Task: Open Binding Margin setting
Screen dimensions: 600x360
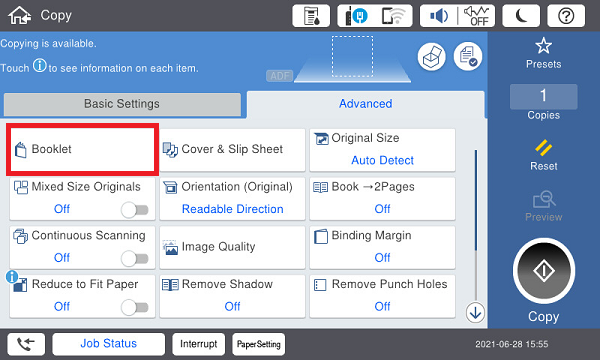Action: point(382,247)
